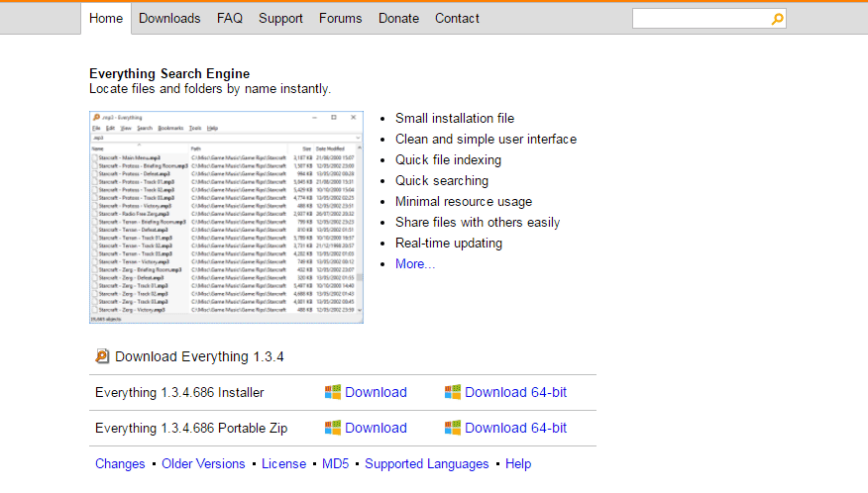The image size is (868, 493).
Task: Click Windows icon for Installer Download 64-bit
Action: [x=453, y=392]
